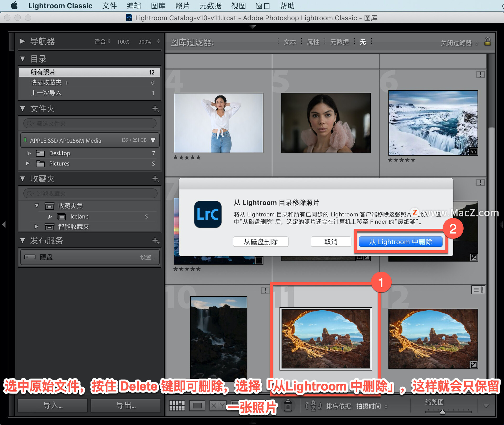Set navigator zoom to 100%
The image size is (504, 425).
(x=123, y=42)
